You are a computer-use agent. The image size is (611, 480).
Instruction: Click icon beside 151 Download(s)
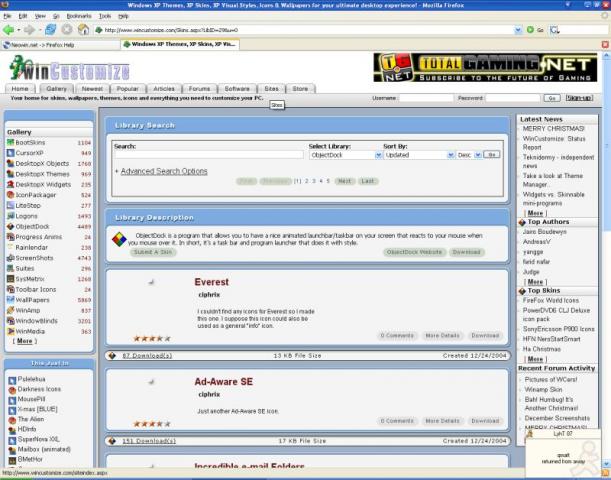(113, 441)
